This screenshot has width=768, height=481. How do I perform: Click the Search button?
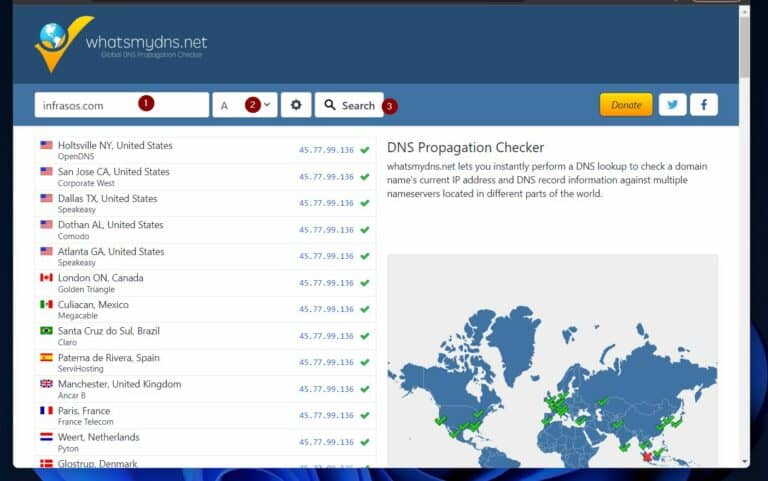(349, 105)
